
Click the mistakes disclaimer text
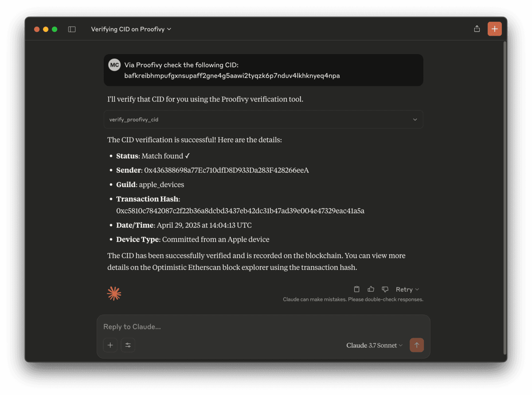[352, 299]
